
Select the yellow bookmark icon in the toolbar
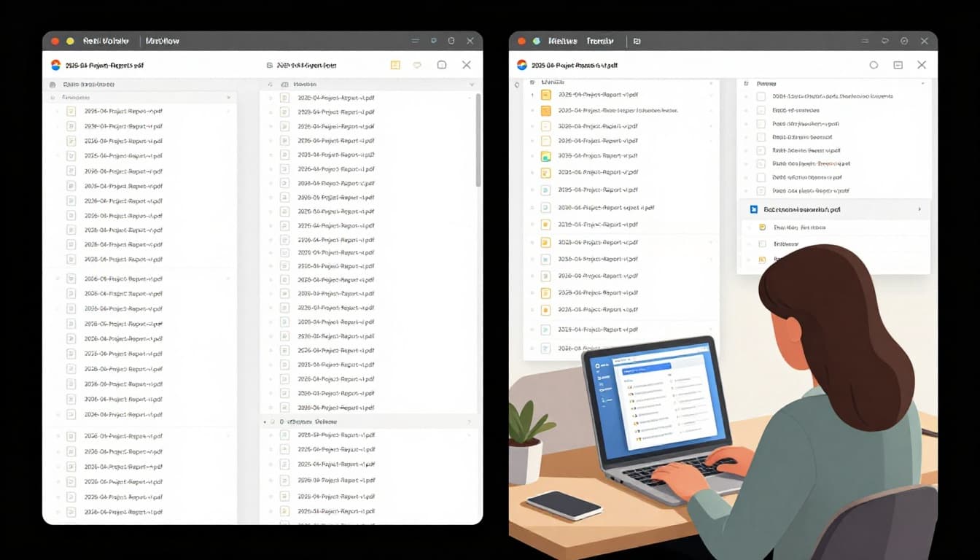point(394,65)
